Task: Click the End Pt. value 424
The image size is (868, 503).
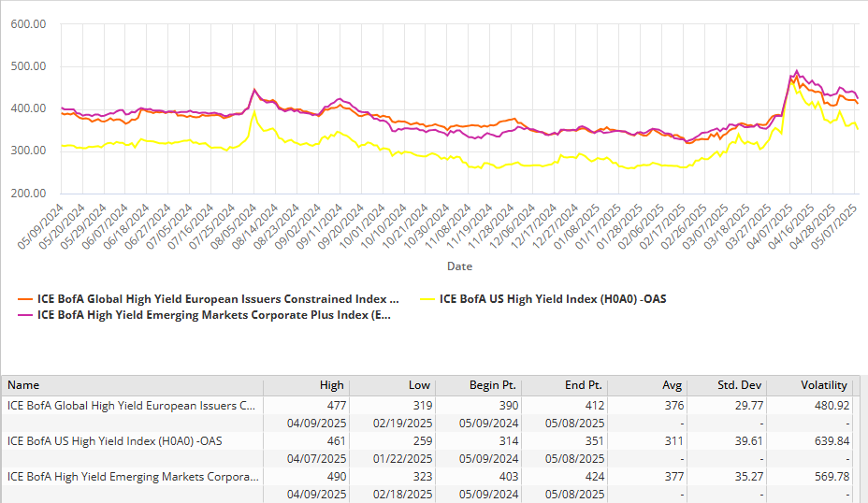Action: [595, 477]
